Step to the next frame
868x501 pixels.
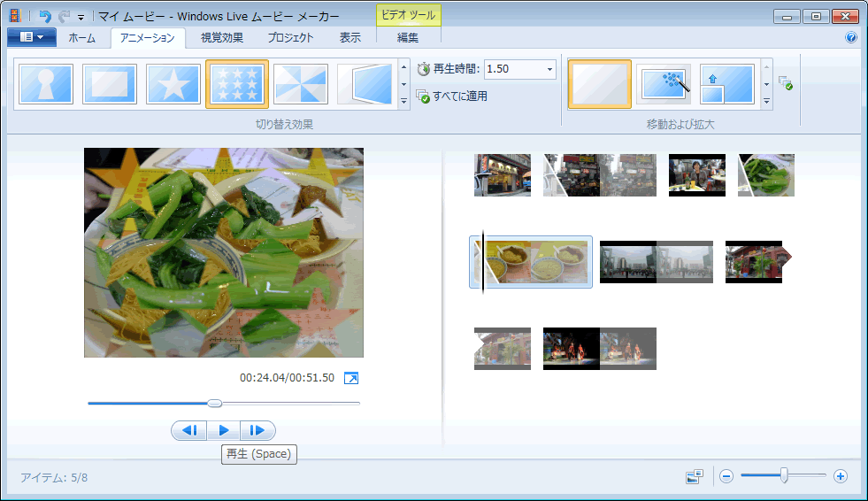pyautogui.click(x=257, y=430)
